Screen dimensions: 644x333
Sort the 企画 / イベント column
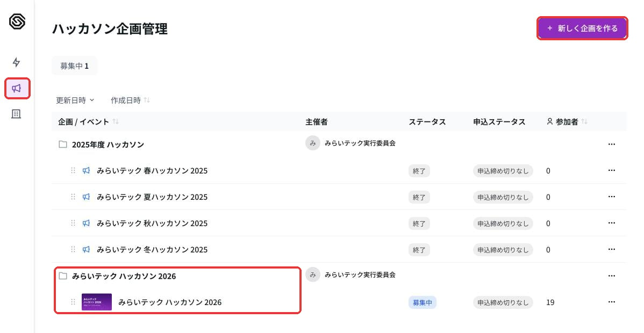[88, 121]
